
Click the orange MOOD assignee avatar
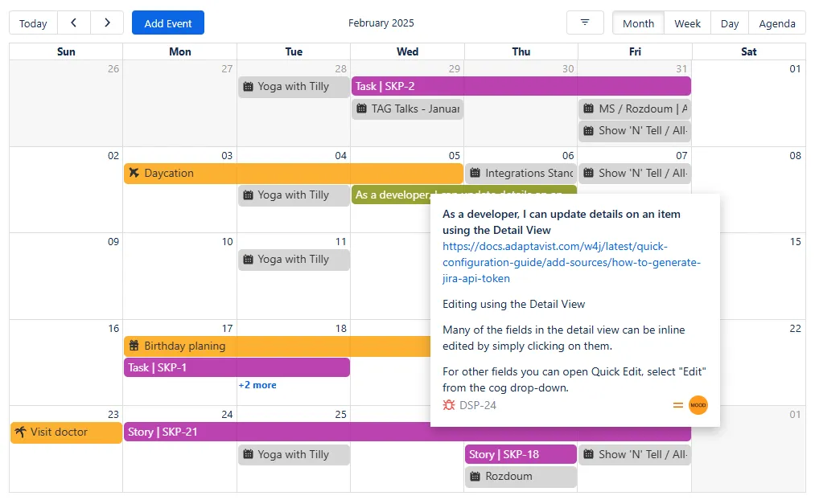pos(698,405)
